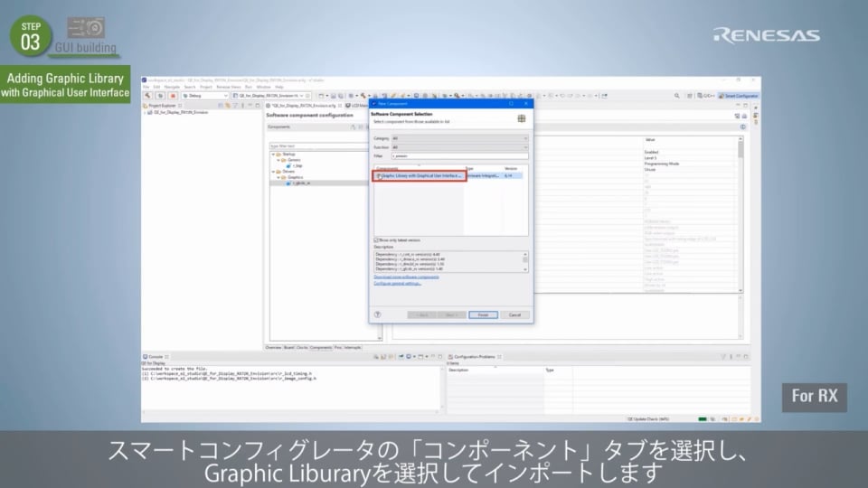Click the r_bsp component icon in tree

coord(288,165)
